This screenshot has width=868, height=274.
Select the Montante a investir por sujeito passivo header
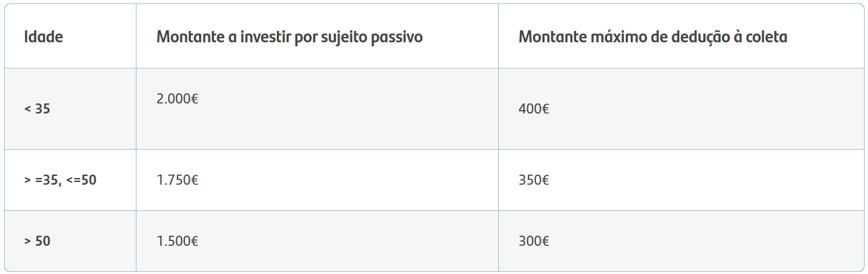[x=290, y=37]
